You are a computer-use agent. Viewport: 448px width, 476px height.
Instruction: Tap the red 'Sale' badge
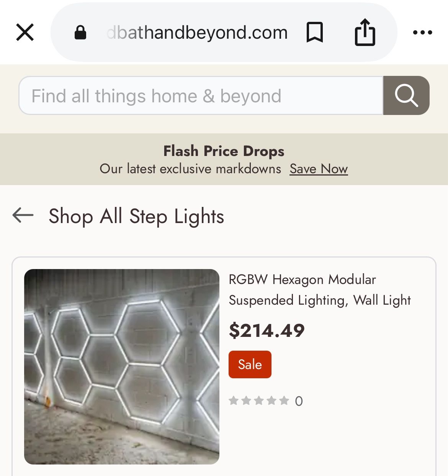(x=250, y=364)
